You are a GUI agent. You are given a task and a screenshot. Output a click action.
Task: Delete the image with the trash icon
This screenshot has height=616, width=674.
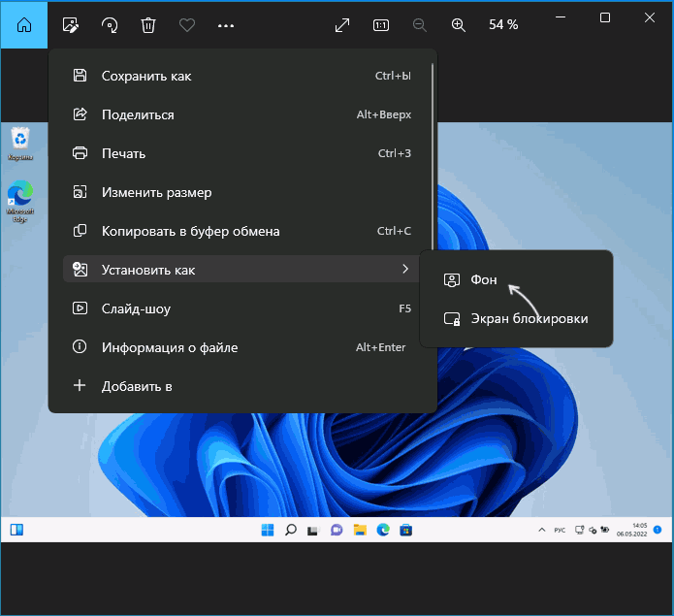pyautogui.click(x=147, y=24)
